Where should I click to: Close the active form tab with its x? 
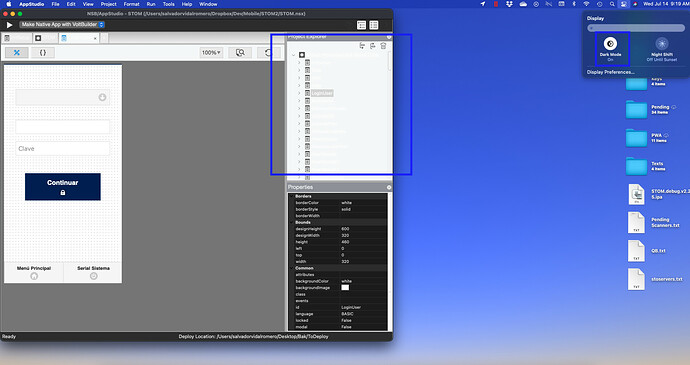[95, 39]
